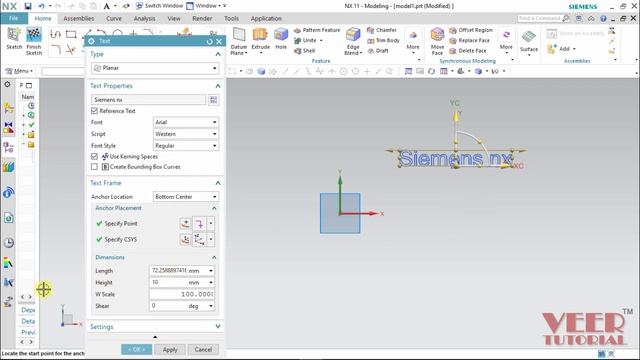Screen dimensions: 640x360
Task: Collapse the Text Frame section
Action: 218,183
